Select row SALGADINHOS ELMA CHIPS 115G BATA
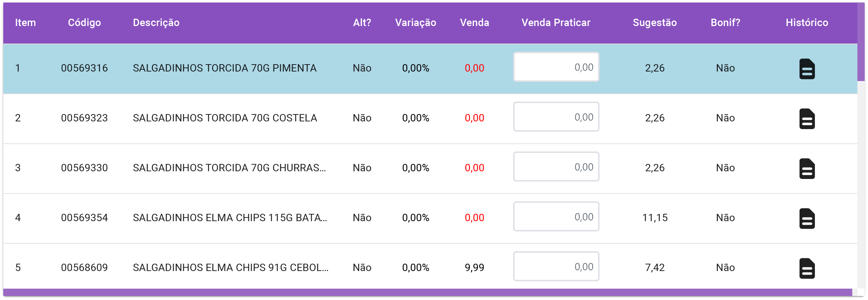This screenshot has height=300, width=868. [430, 218]
